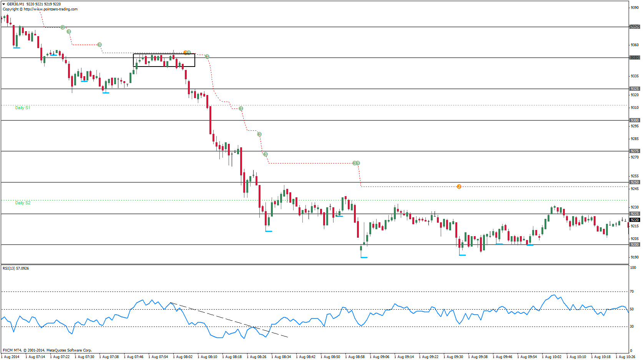Image resolution: width=644 pixels, height=360 pixels.
Task: Click the green 3 marker just below the 9275 line
Action: [x=266, y=154]
